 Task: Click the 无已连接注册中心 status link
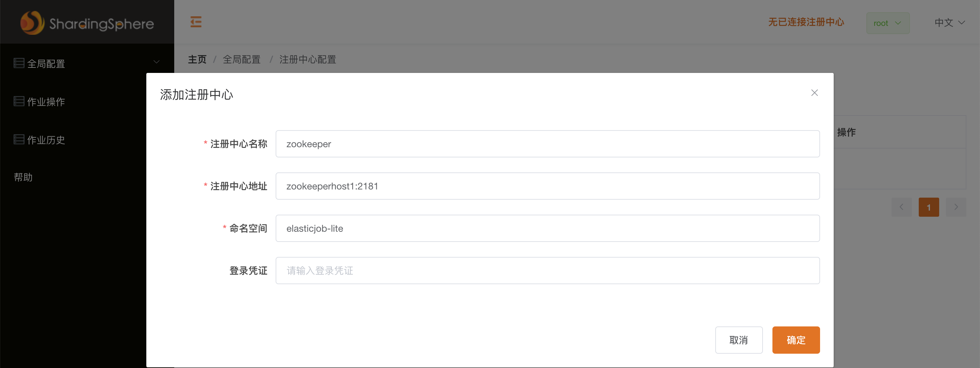pyautogui.click(x=806, y=22)
